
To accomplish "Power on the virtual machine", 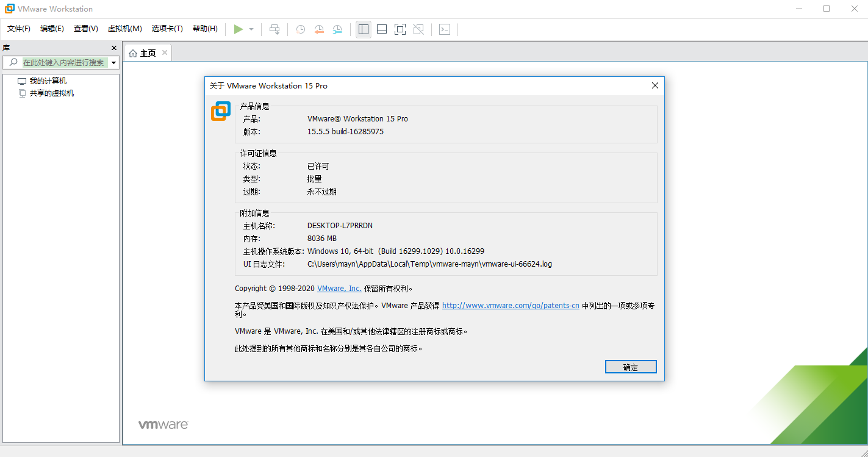I will (x=239, y=29).
